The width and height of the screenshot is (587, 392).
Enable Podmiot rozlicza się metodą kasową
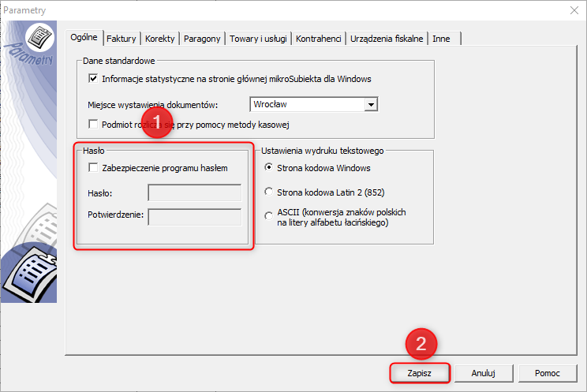pyautogui.click(x=93, y=124)
